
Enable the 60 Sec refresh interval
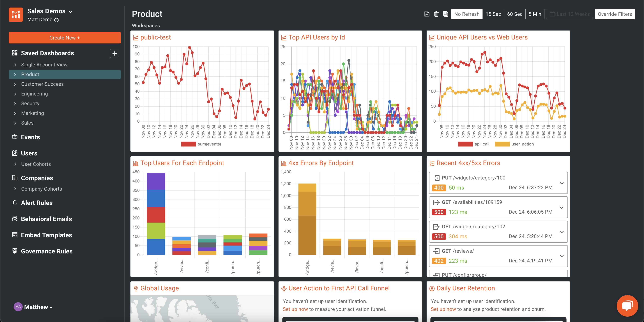(515, 14)
